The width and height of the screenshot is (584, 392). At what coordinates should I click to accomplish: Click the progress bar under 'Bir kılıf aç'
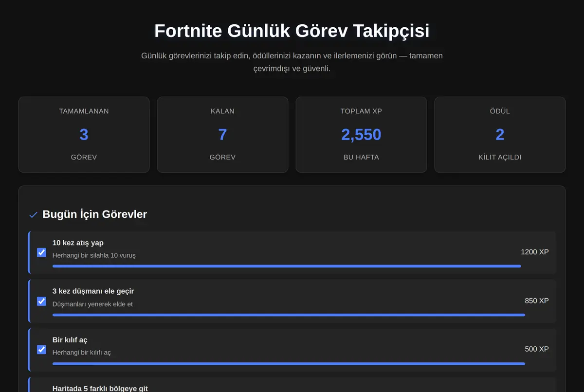[x=289, y=363]
